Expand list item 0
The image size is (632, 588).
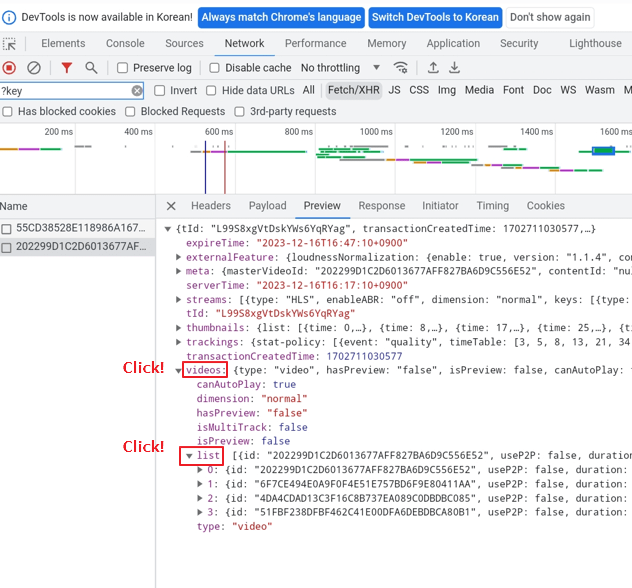(x=200, y=470)
